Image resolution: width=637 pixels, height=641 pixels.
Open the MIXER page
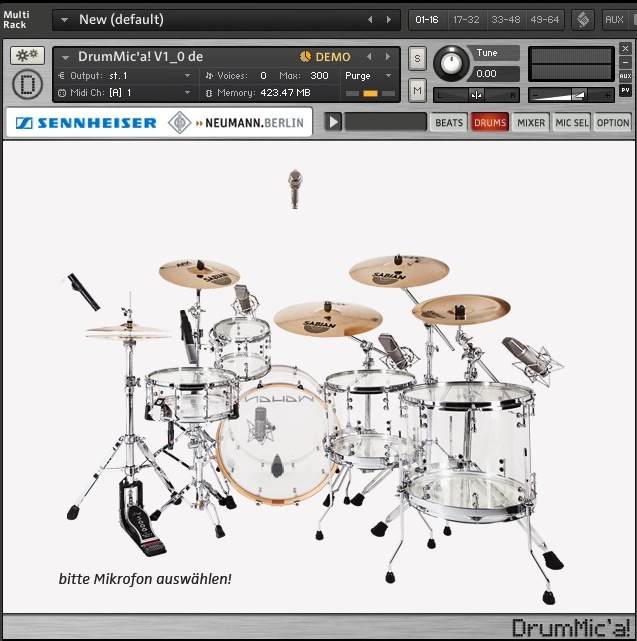pyautogui.click(x=531, y=123)
